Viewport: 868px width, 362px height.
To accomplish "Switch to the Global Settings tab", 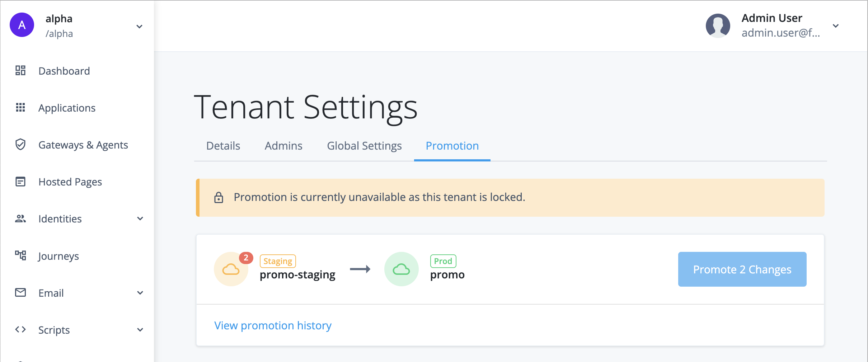I will [x=364, y=146].
